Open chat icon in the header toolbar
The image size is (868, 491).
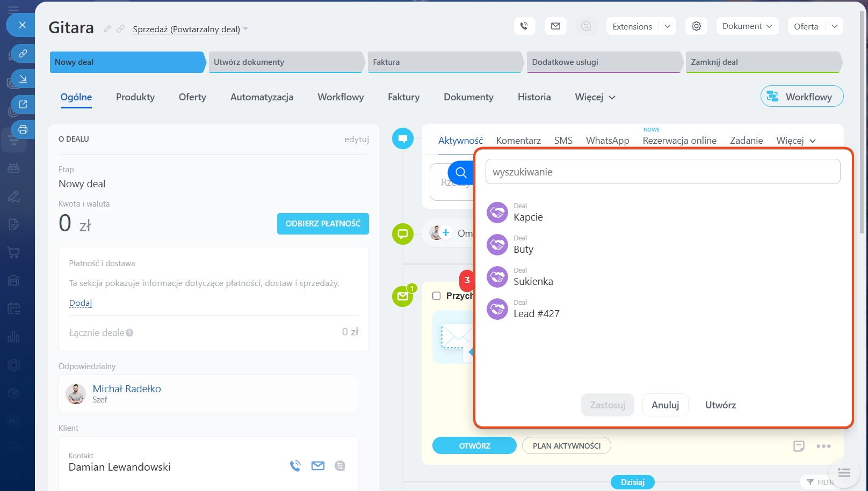click(587, 26)
